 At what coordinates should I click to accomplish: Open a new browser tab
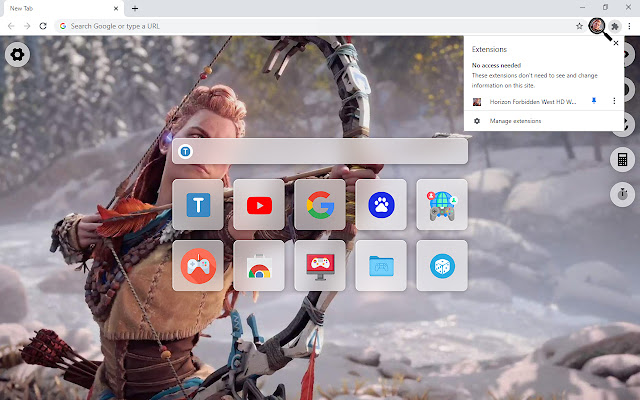(135, 8)
